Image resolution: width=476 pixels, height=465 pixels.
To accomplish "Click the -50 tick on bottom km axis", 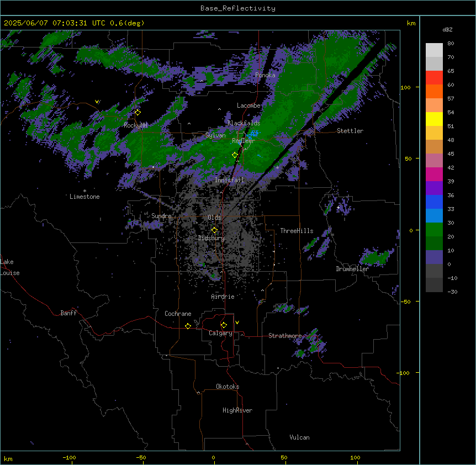I will coord(141,457).
